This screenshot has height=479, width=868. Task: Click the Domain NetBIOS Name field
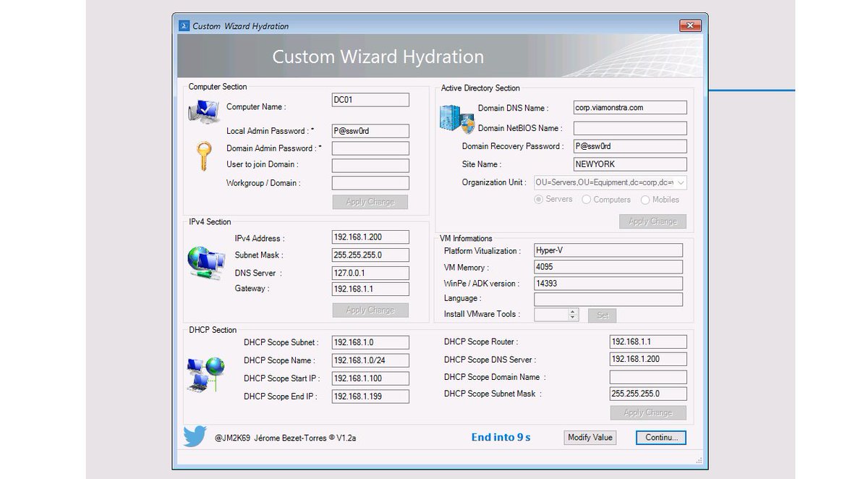pyautogui.click(x=630, y=128)
